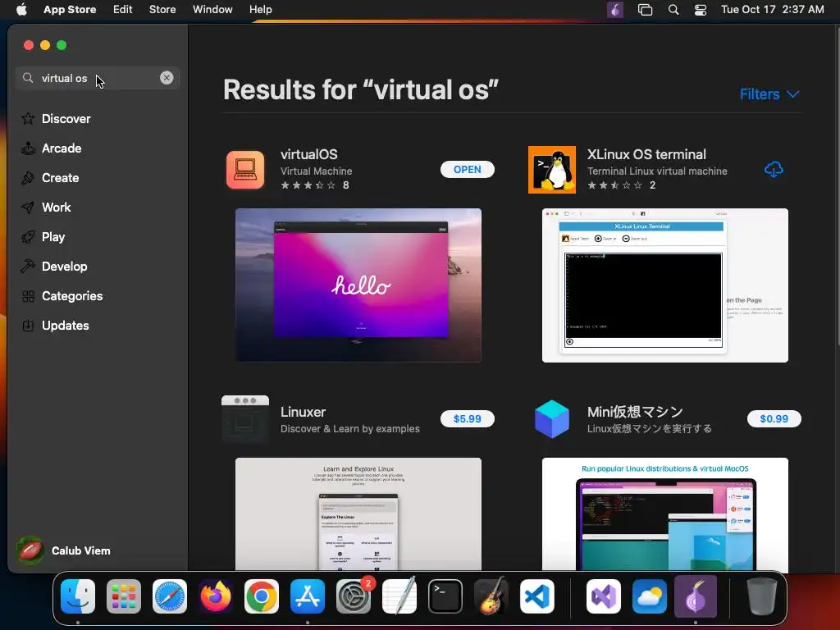Select Updates in the sidebar
Screen dimensions: 840x630
pos(66,325)
